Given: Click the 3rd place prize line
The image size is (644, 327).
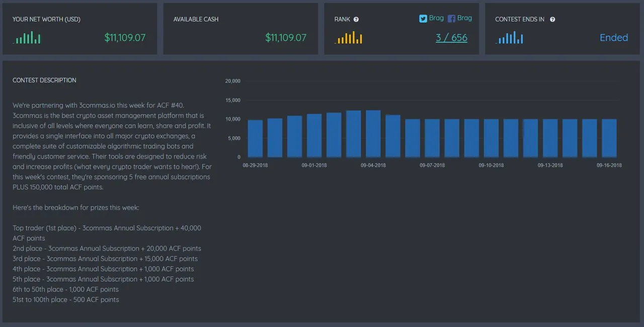Looking at the screenshot, I should (105, 258).
